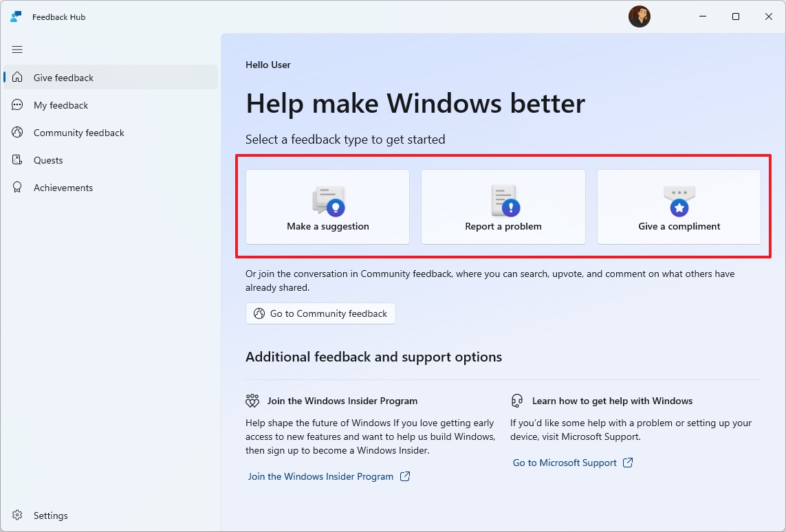The image size is (786, 532).
Task: Choose Report a problem feedback type
Action: (x=503, y=207)
